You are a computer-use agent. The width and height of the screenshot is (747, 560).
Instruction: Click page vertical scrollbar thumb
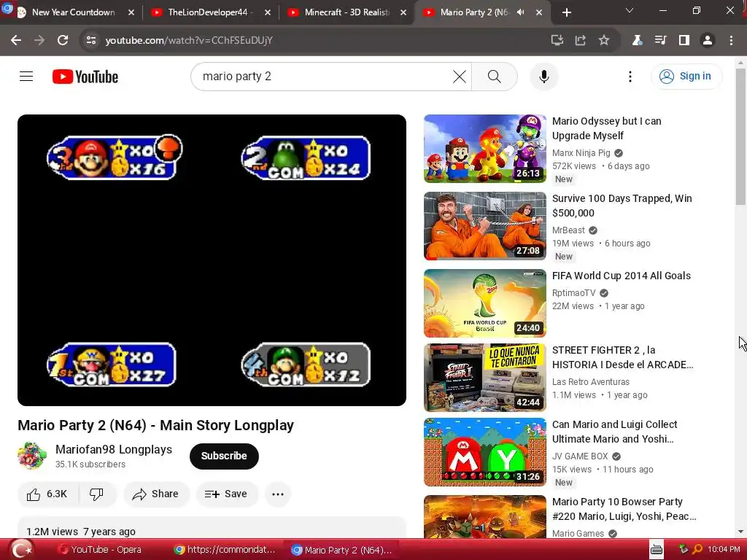click(x=740, y=137)
